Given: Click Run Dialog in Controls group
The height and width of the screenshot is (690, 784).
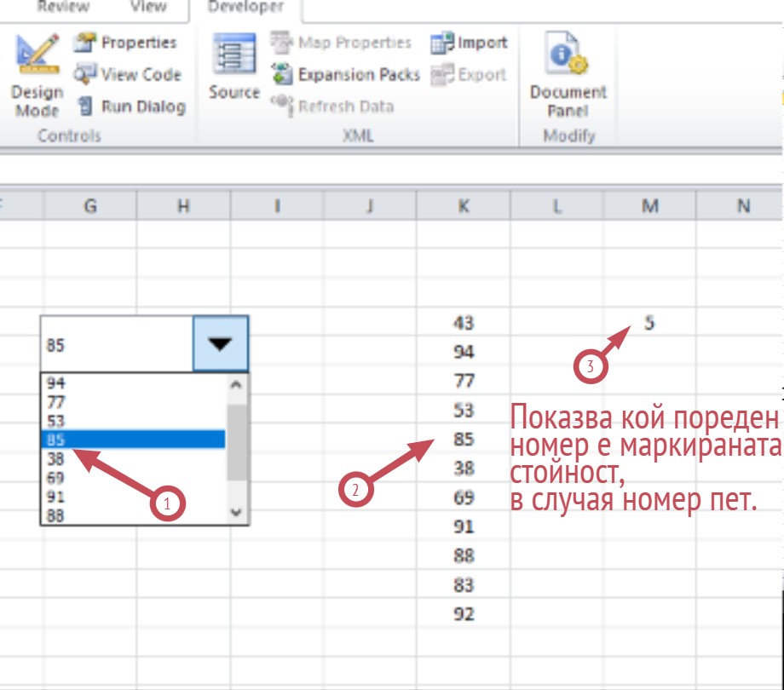Looking at the screenshot, I should 130,106.
